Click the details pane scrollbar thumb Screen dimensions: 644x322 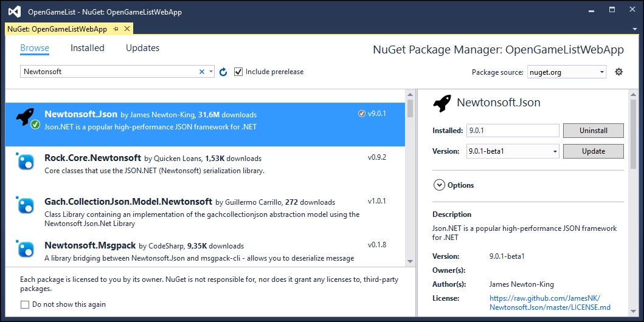(633, 134)
